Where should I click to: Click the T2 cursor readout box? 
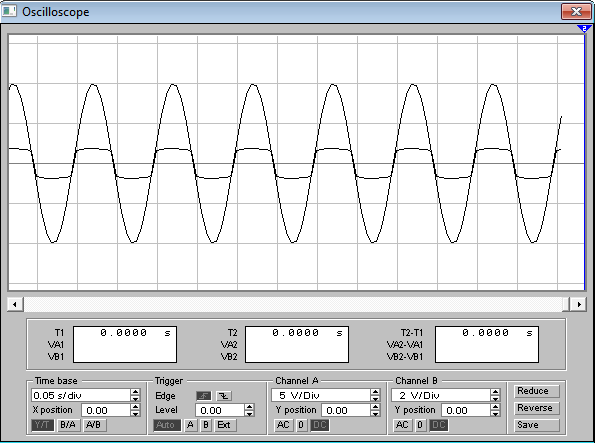coord(297,345)
